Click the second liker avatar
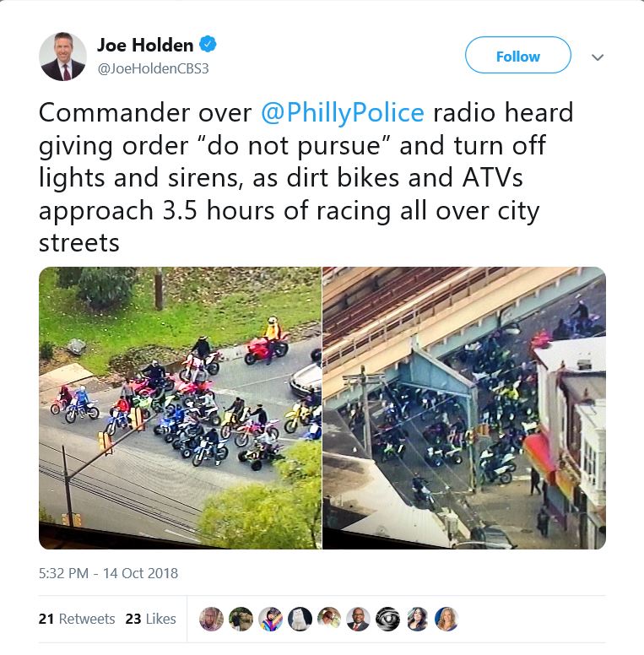 pos(241,619)
